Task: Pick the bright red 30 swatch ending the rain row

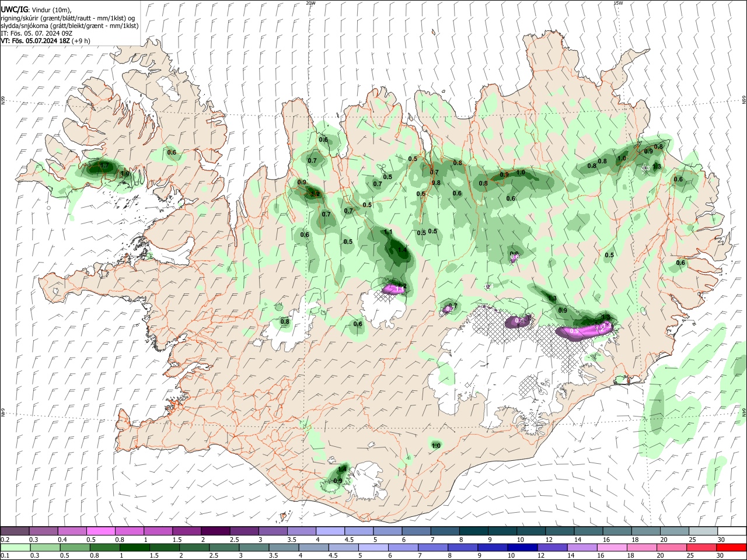Action: click(731, 547)
